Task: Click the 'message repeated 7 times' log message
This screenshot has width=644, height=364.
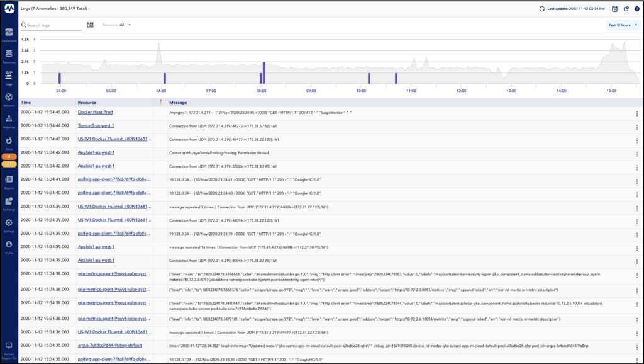Action: tap(248, 207)
